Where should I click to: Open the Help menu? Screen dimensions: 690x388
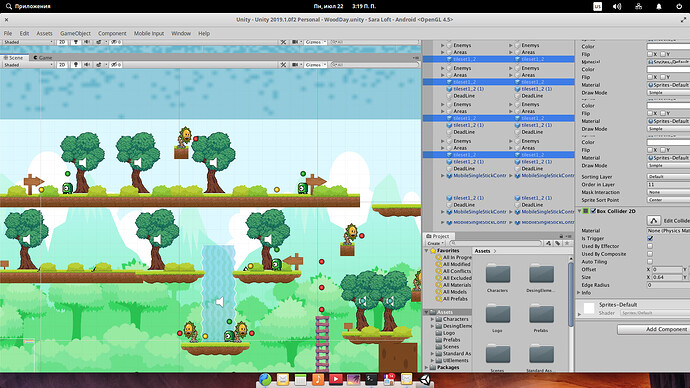[204, 33]
